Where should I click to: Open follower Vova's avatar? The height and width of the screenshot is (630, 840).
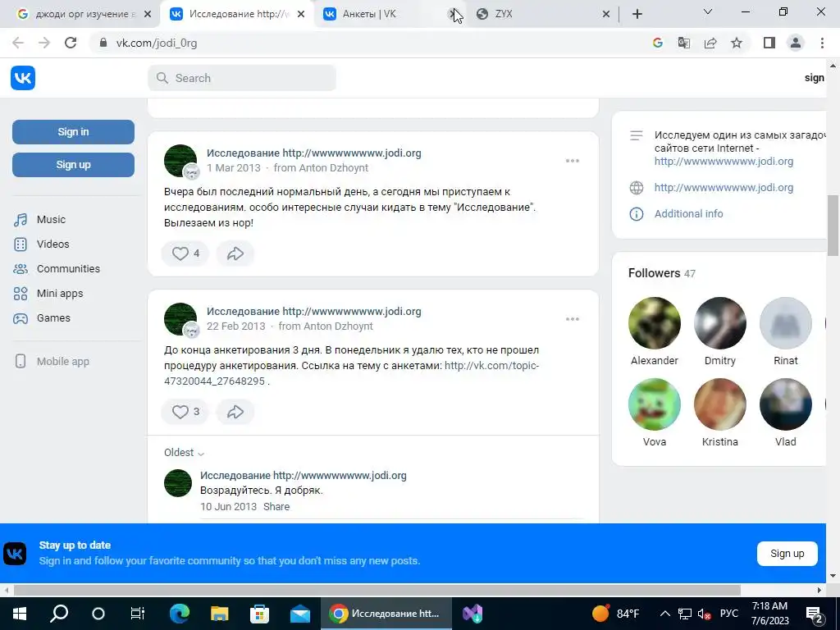(x=654, y=404)
